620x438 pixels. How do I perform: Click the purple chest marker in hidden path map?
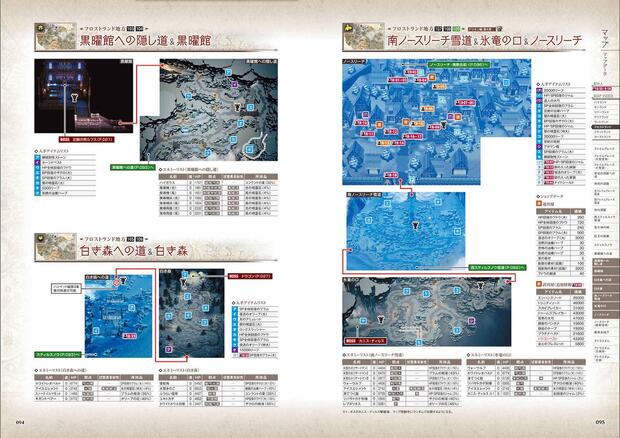234,84
